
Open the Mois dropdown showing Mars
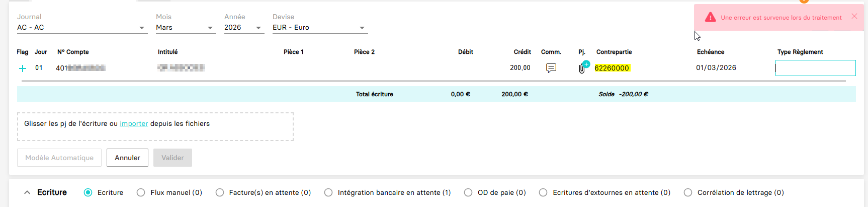[x=210, y=28]
